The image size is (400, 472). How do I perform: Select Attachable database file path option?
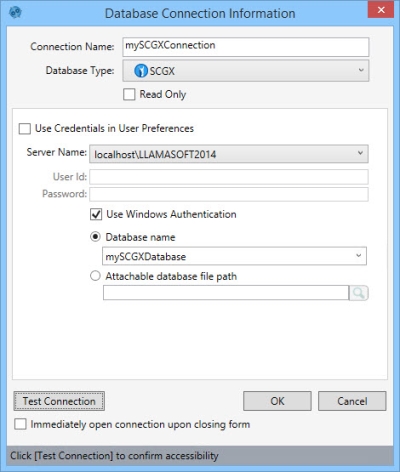tap(95, 276)
